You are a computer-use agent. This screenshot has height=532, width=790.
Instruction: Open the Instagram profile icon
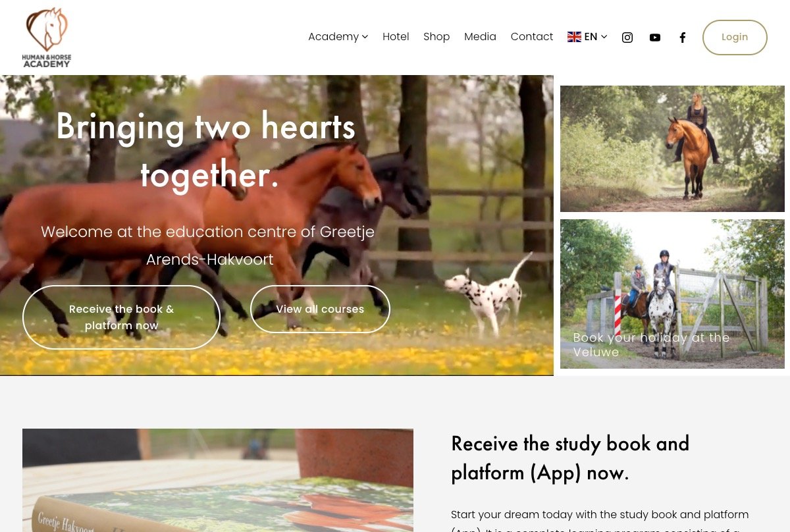(x=627, y=38)
